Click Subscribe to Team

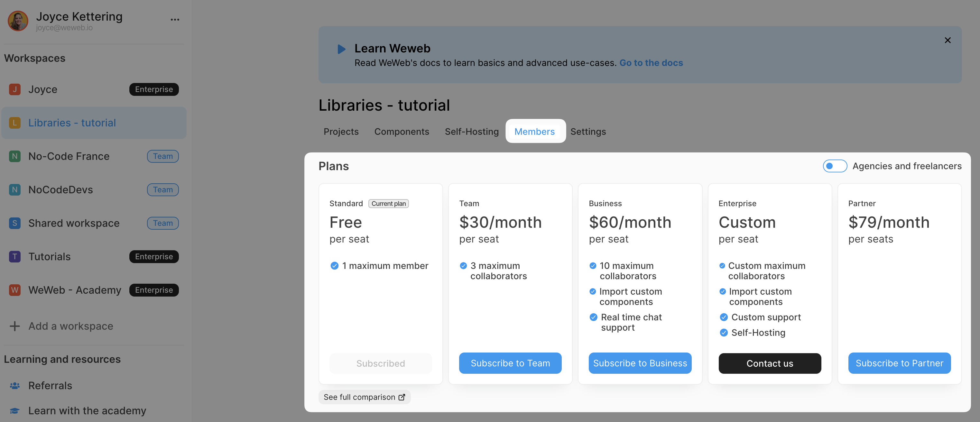510,363
